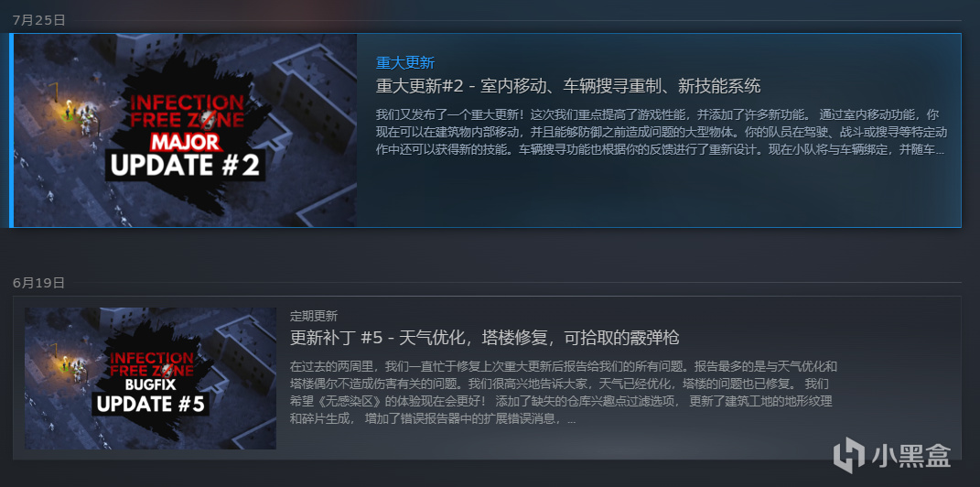The height and width of the screenshot is (487, 980).
Task: Click the 定期更新 category label
Action: coord(314,317)
